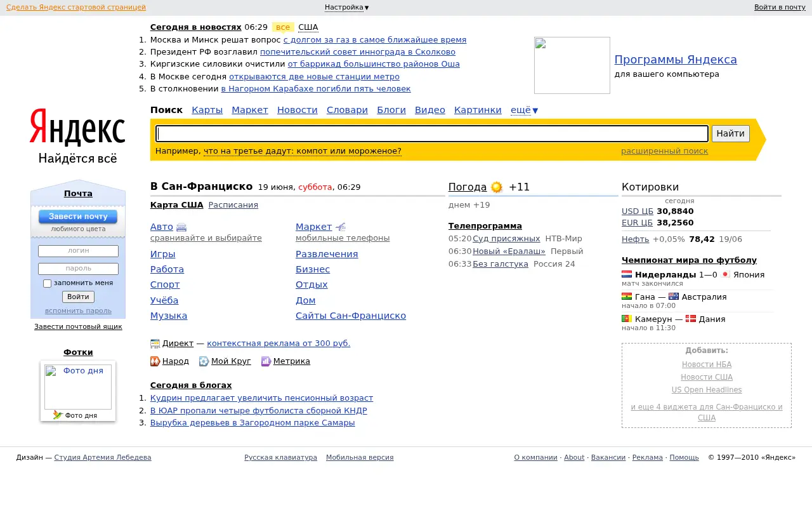Switch to the Новости search tab
The width and height of the screenshot is (812, 508).
298,110
